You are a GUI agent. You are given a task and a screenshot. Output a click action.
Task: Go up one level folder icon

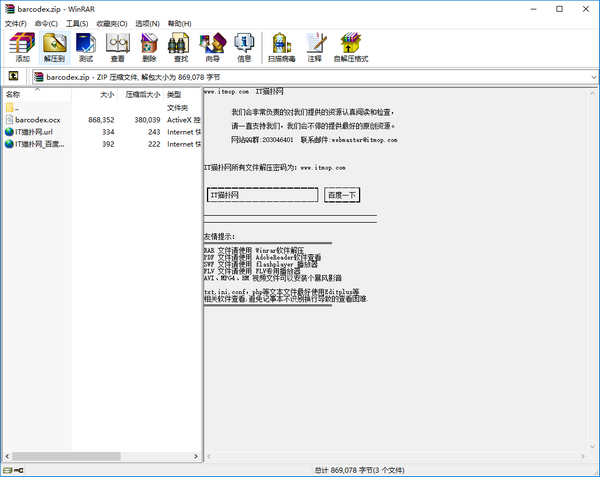(13, 76)
